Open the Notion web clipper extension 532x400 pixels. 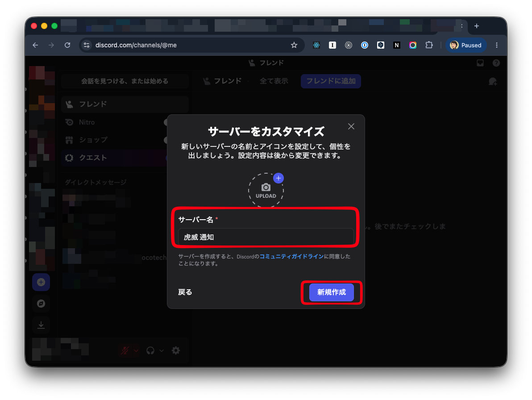tap(397, 45)
